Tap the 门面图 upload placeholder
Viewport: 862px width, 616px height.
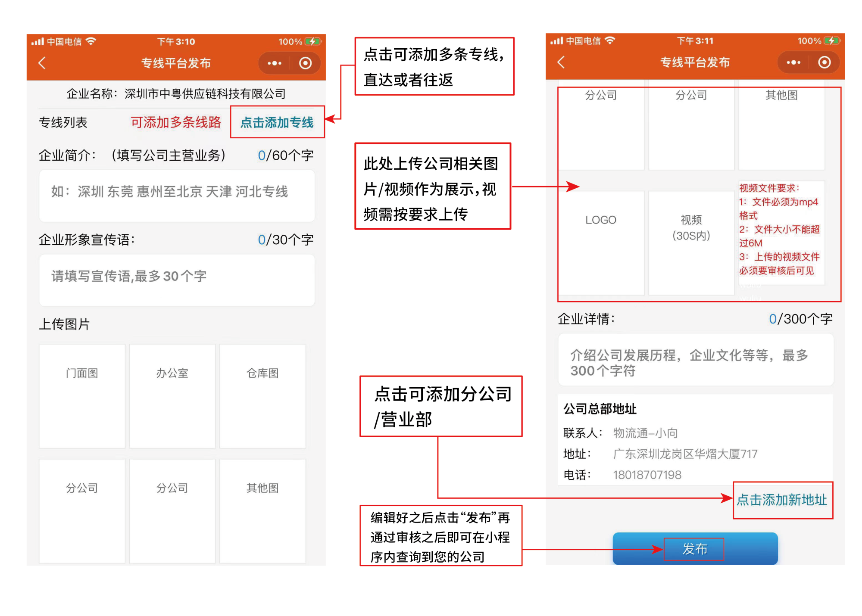click(x=81, y=395)
